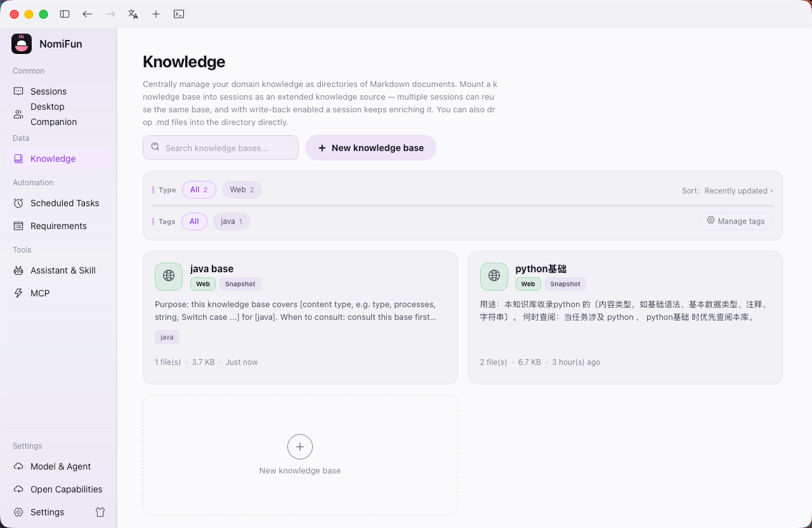Viewport: 812px width, 528px height.
Task: Select Knowledge in the sidebar
Action: click(x=58, y=159)
